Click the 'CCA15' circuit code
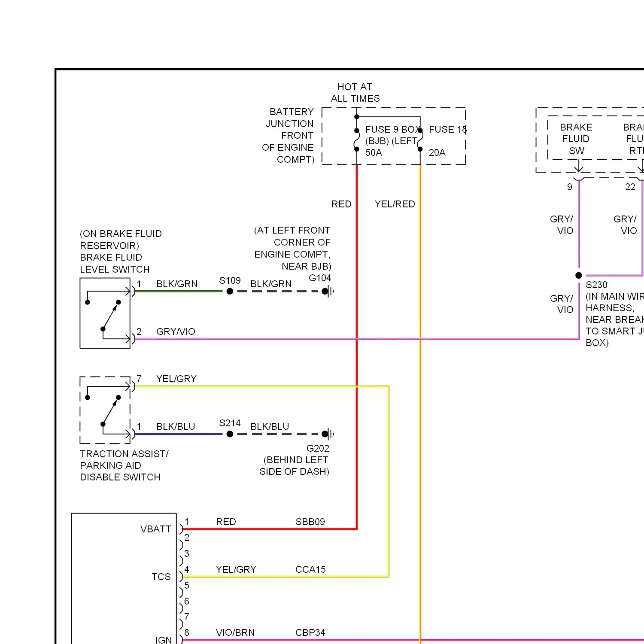 tap(310, 569)
